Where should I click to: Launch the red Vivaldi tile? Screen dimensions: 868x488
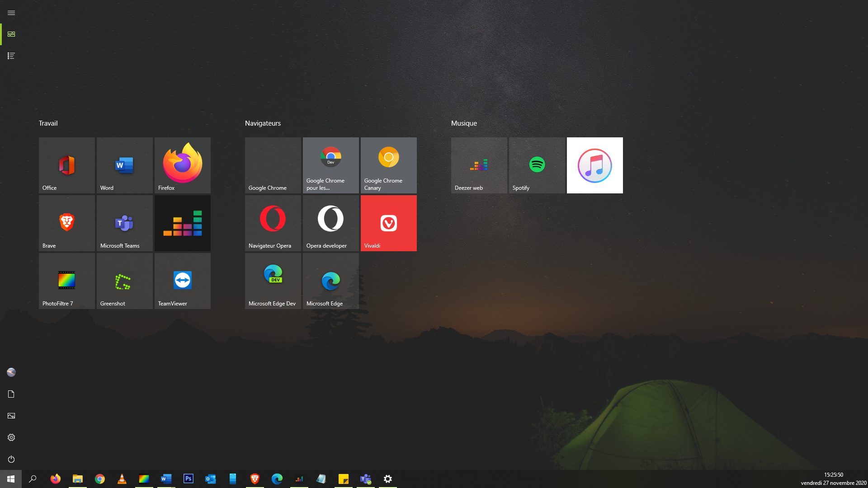click(x=389, y=223)
